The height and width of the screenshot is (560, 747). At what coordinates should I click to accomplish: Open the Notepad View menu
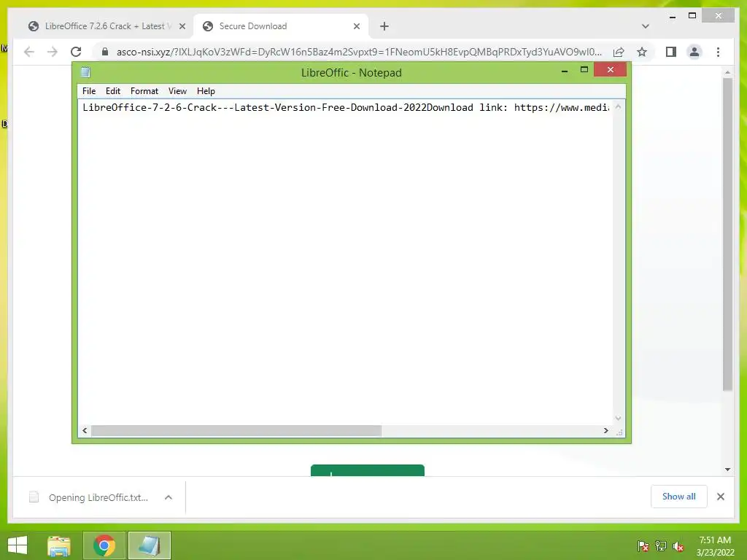coord(177,91)
